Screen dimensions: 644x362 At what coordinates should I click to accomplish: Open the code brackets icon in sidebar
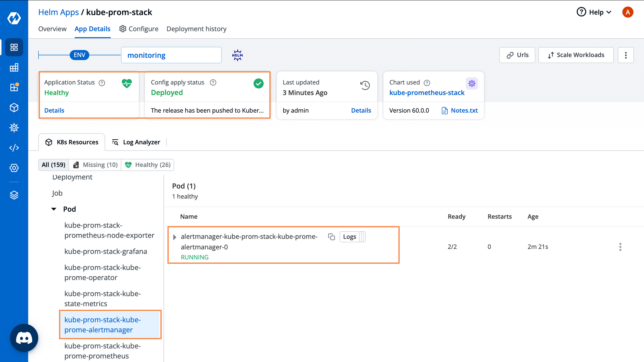pos(14,148)
